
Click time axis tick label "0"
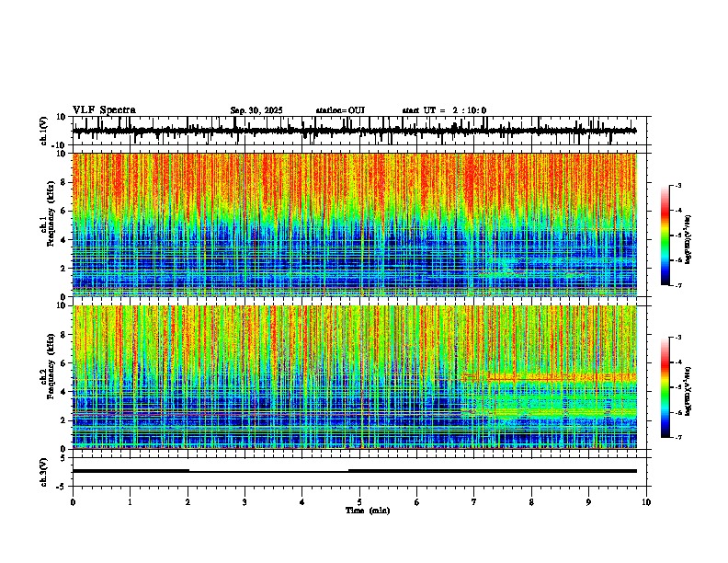tap(73, 502)
